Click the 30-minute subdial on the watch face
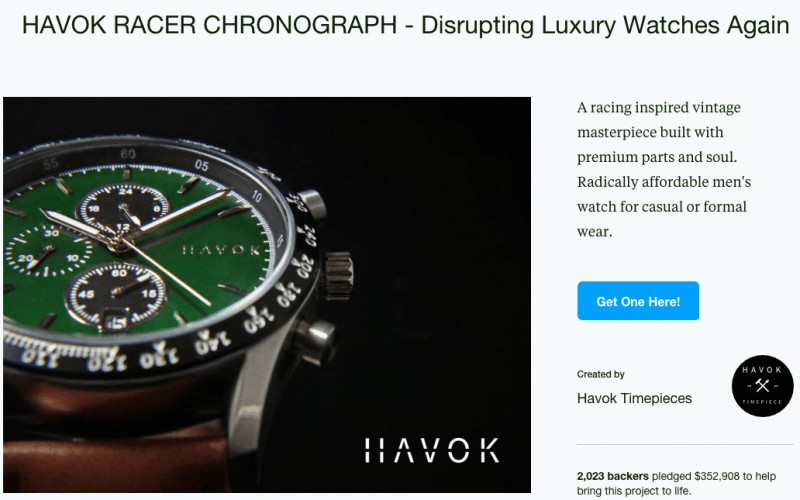800x500 pixels. (x=47, y=251)
